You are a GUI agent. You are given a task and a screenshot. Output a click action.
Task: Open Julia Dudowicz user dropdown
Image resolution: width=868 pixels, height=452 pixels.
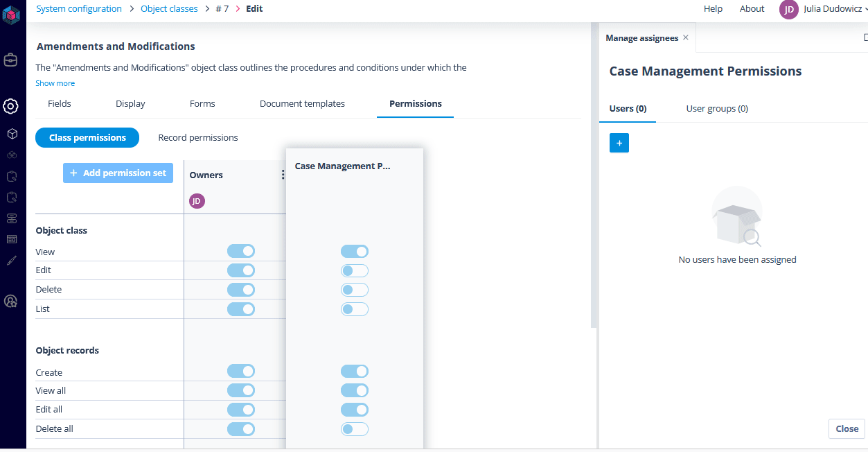tap(835, 9)
